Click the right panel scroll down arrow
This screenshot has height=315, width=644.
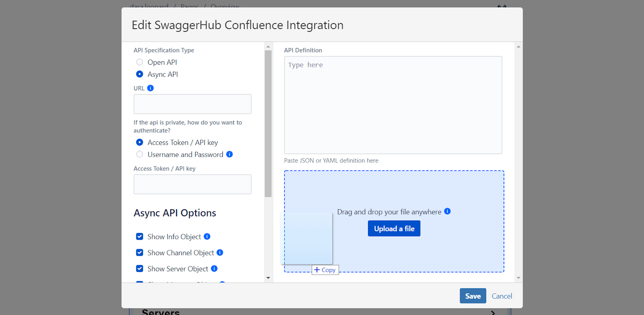(x=519, y=278)
